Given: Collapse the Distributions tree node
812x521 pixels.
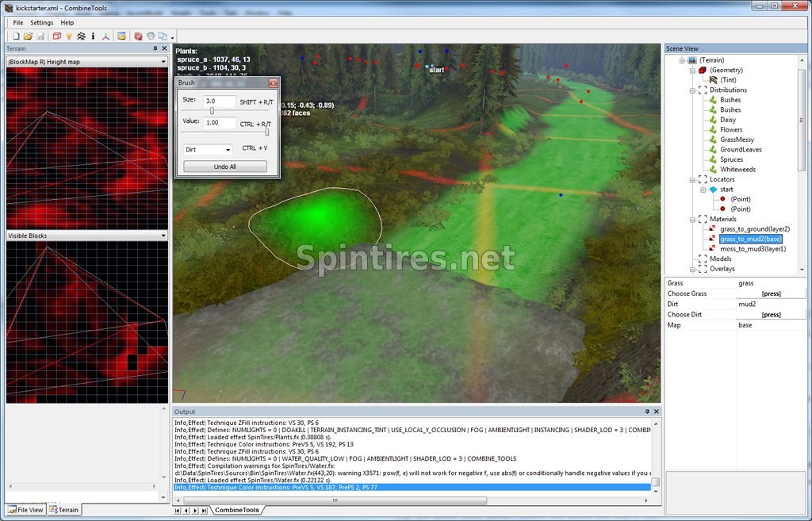Looking at the screenshot, I should point(692,90).
